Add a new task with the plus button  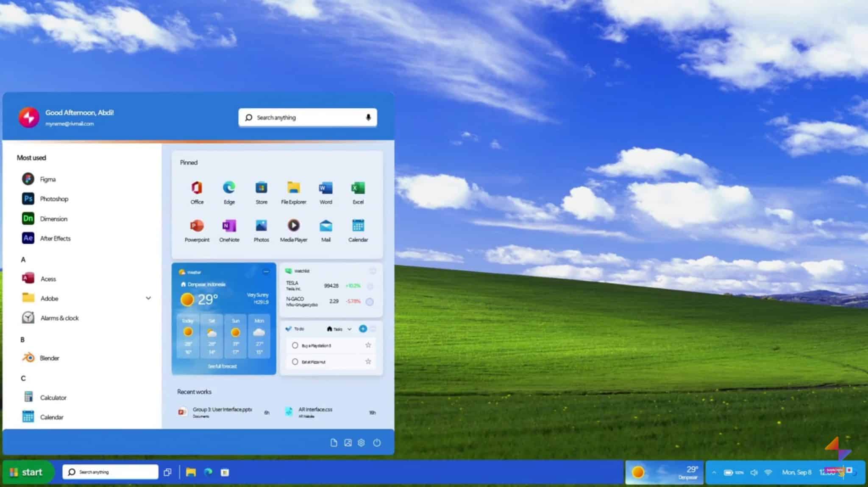coord(363,329)
